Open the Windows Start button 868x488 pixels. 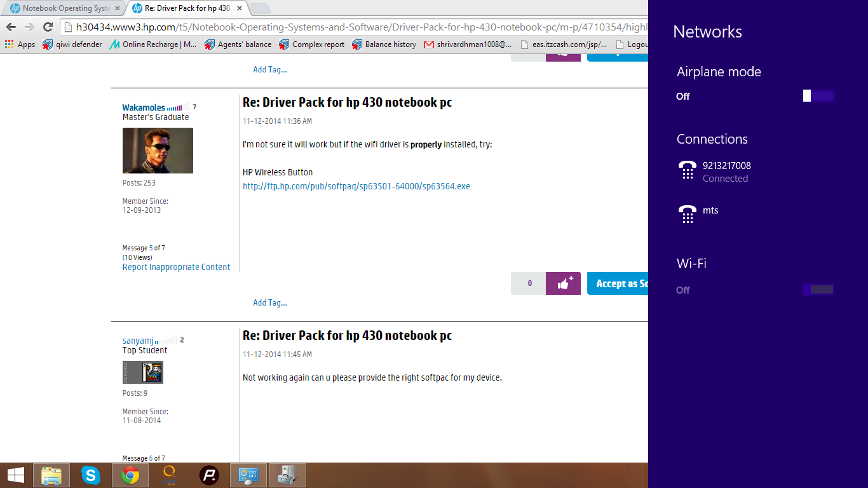(x=16, y=475)
